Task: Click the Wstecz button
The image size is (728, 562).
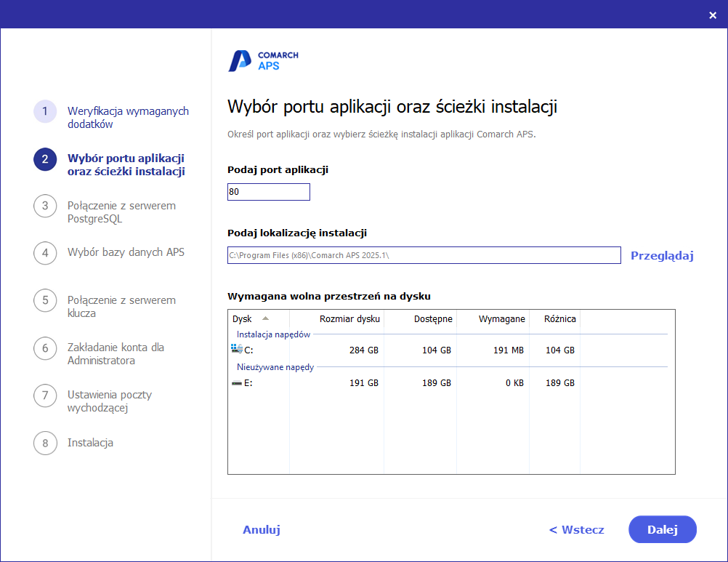Action: [576, 529]
